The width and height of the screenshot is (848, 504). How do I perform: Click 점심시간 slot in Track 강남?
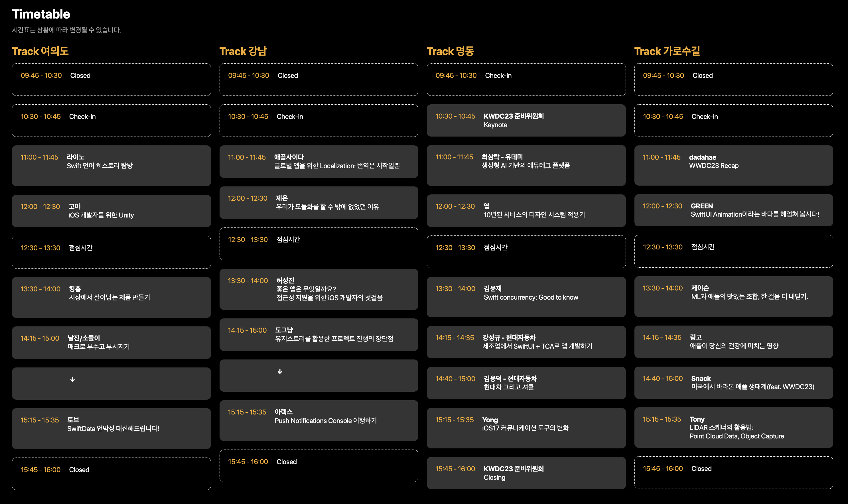click(319, 244)
